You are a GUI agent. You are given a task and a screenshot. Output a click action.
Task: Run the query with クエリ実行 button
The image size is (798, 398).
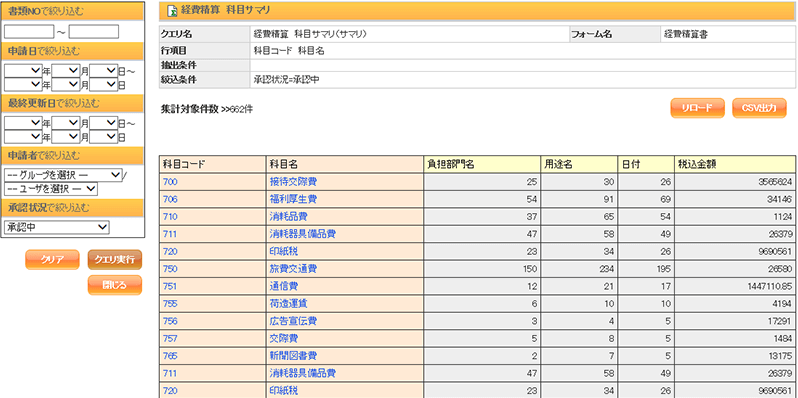pos(115,260)
